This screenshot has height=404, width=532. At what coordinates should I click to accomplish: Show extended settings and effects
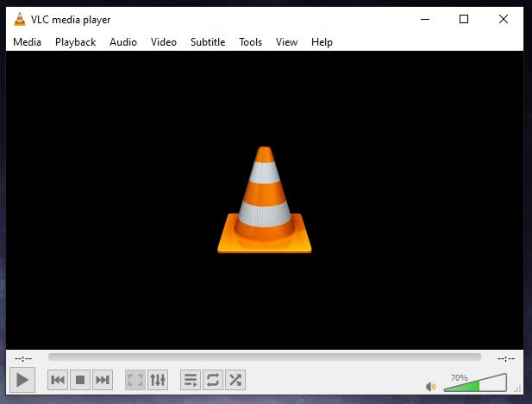158,380
